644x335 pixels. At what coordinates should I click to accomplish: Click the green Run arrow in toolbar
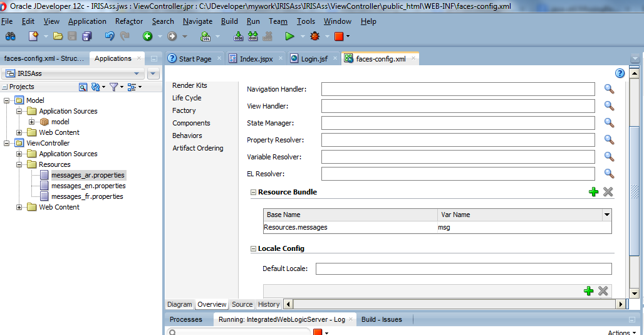point(289,36)
